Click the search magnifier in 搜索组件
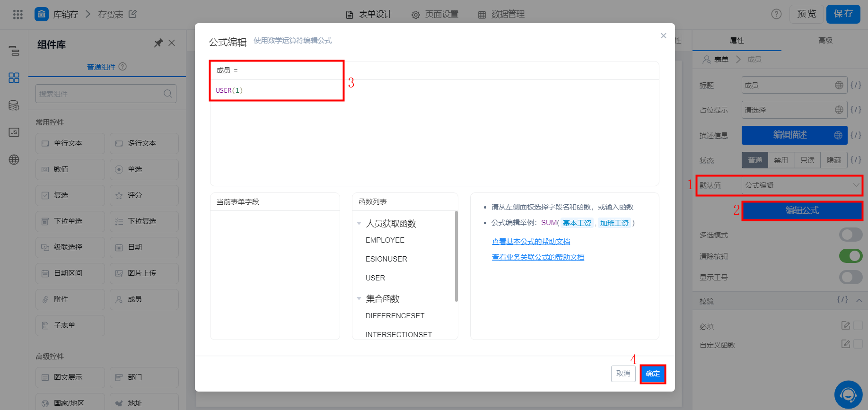 pyautogui.click(x=167, y=94)
